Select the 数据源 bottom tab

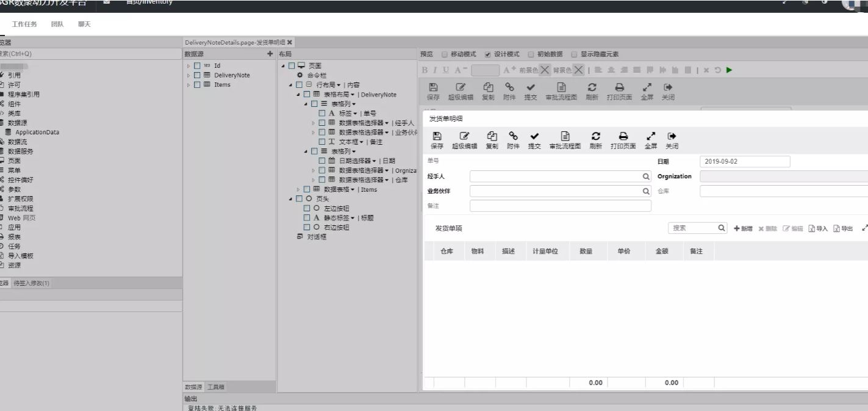pos(194,387)
